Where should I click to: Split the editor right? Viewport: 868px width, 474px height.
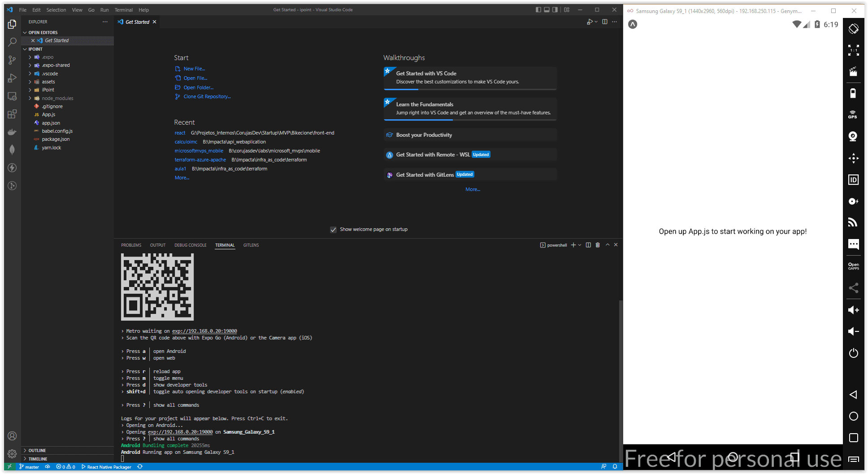[x=605, y=22]
